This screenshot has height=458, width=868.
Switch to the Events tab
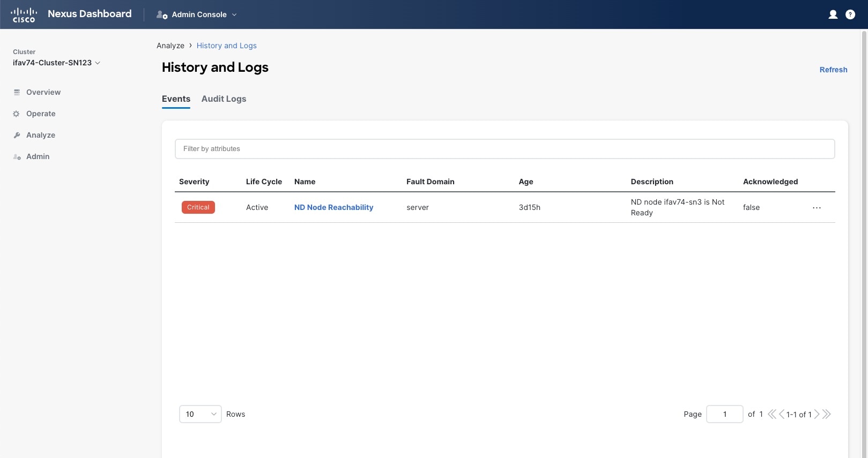[x=176, y=99]
